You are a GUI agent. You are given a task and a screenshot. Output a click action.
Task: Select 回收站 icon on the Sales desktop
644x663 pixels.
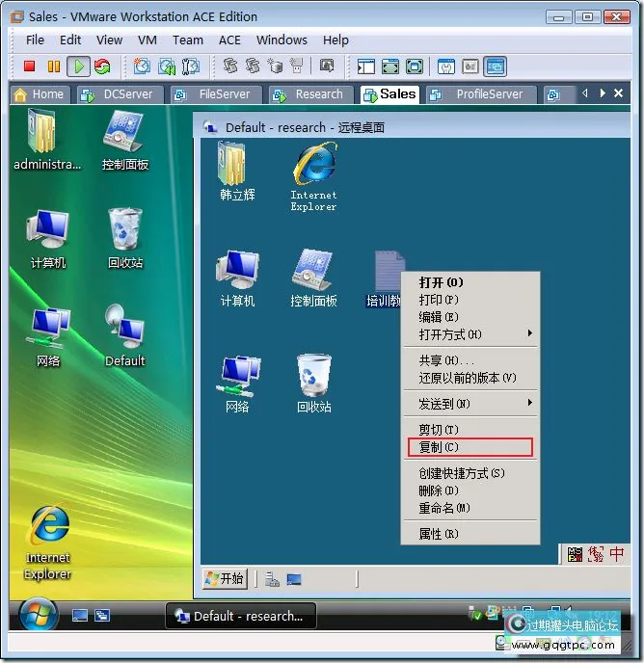(x=124, y=238)
